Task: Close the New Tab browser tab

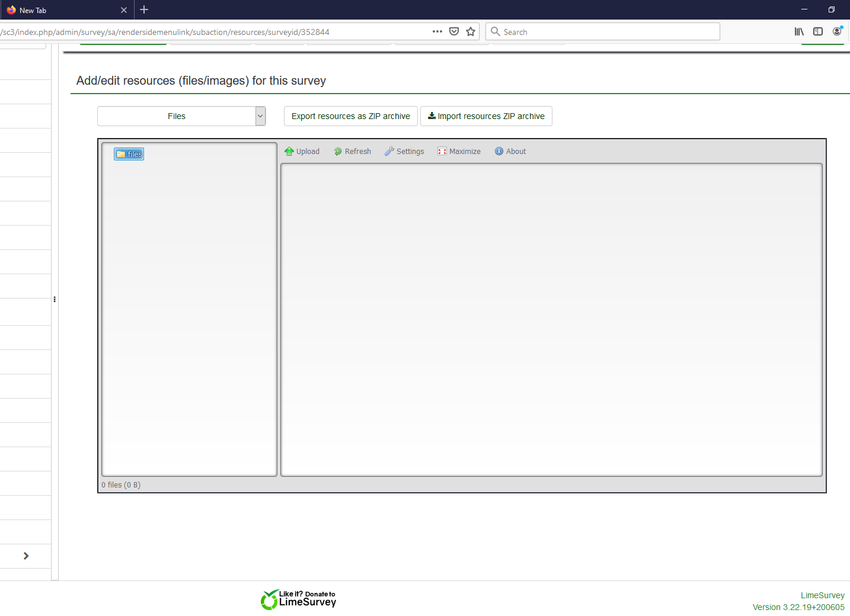Action: tap(124, 10)
